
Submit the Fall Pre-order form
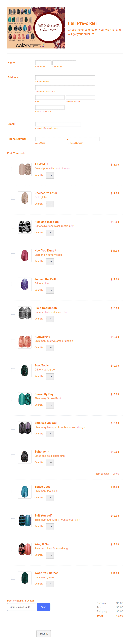coord(43,634)
